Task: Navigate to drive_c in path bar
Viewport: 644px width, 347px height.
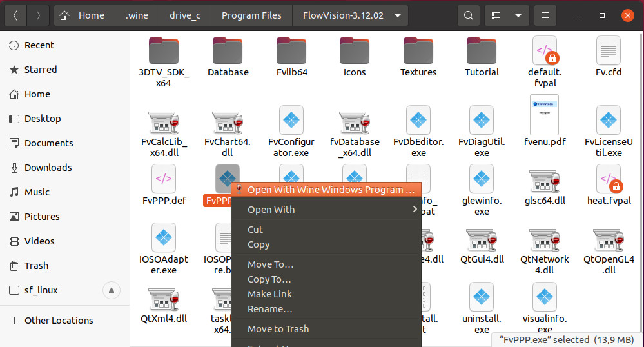Action: (x=185, y=15)
